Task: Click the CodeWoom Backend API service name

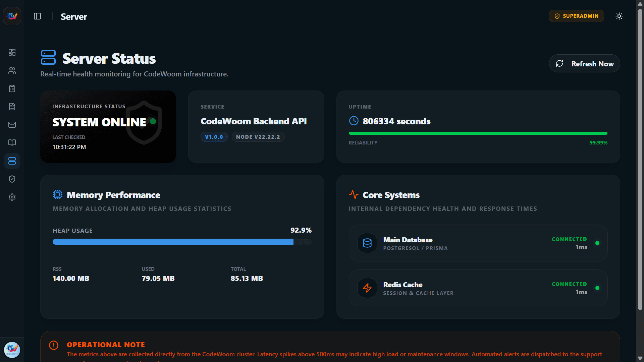Action: tap(254, 121)
